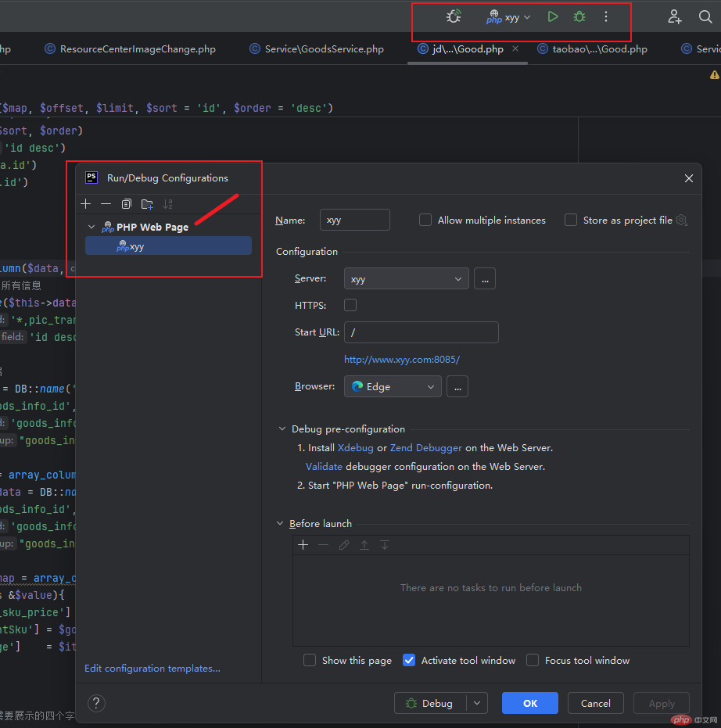Focus the Start URL input field
This screenshot has width=721, height=728.
click(421, 332)
